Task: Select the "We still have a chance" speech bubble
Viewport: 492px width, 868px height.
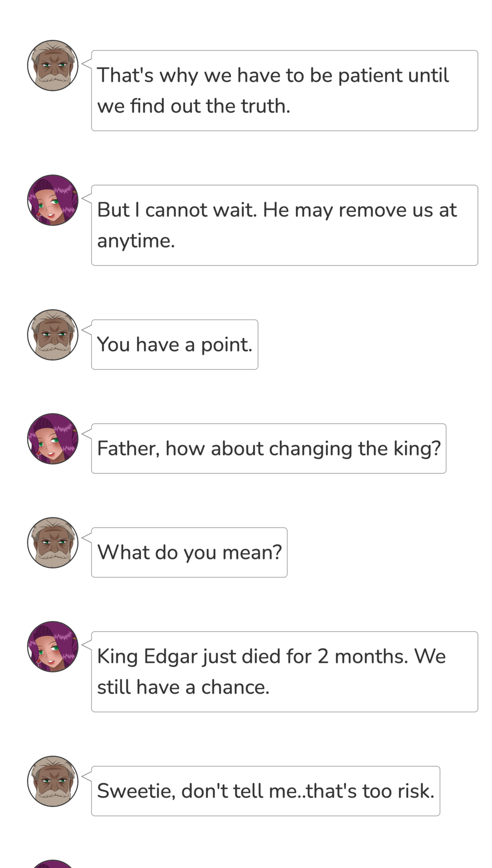Action: click(x=284, y=672)
